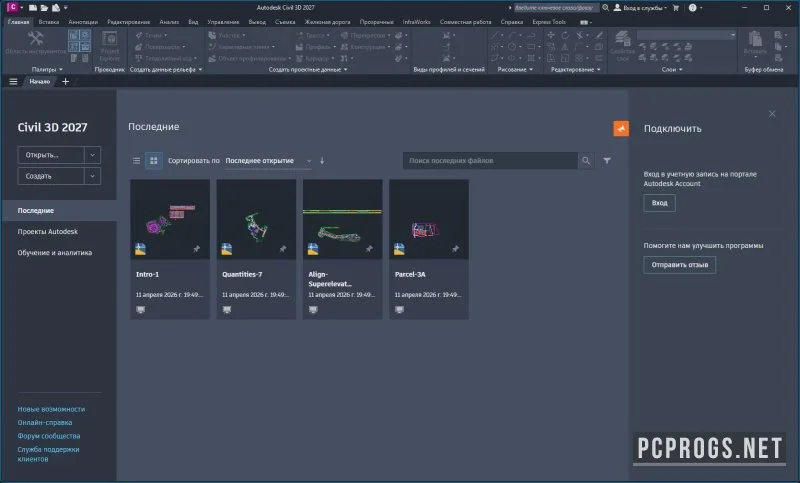
Task: Open the Железная дорога ribbon tab
Action: pyautogui.click(x=328, y=22)
